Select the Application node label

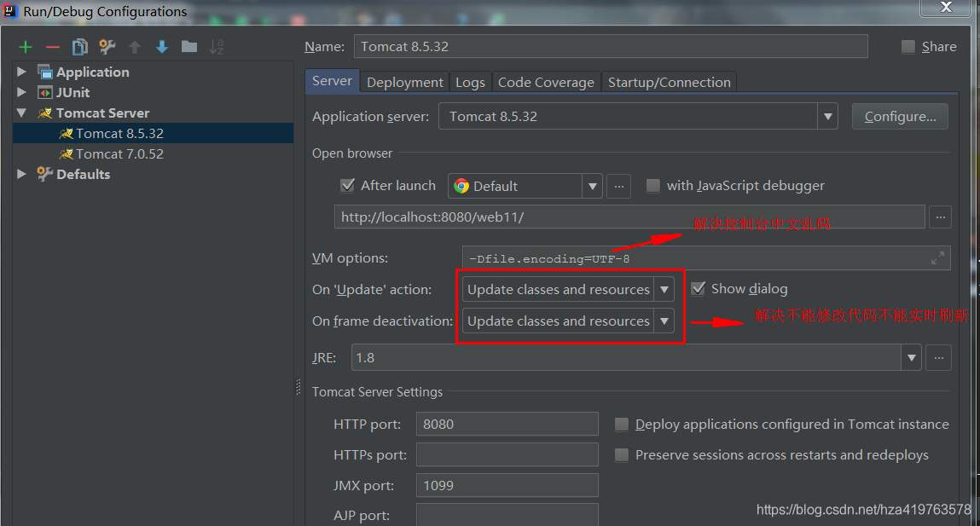point(92,72)
